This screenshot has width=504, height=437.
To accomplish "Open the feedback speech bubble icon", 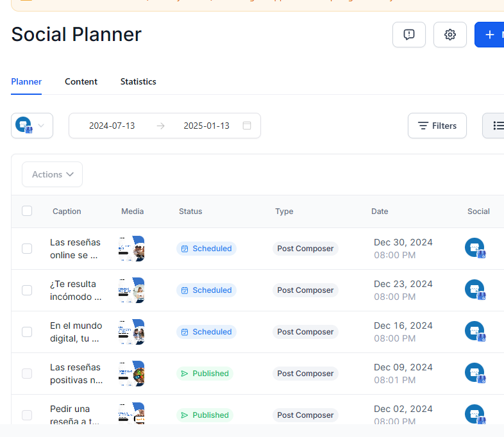I will (x=409, y=35).
